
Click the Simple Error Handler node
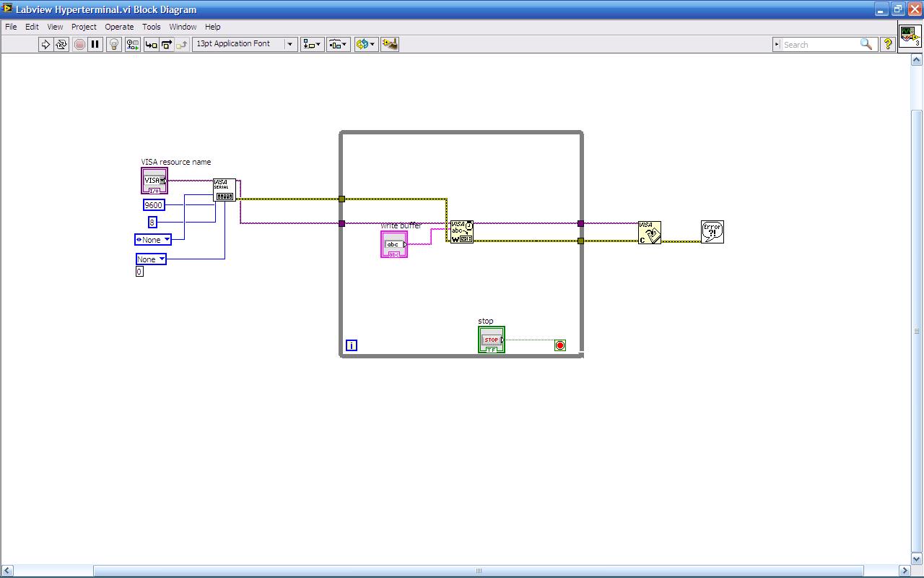pyautogui.click(x=712, y=232)
